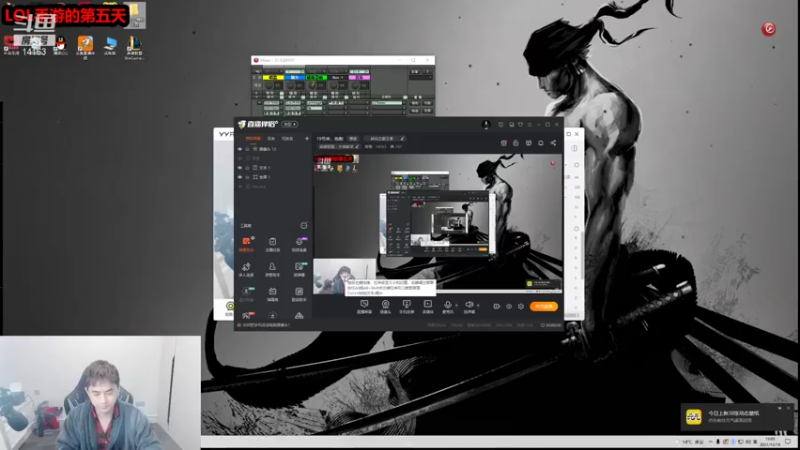This screenshot has width=800, height=450.
Task: Expand the microphone options arrow
Action: [457, 305]
